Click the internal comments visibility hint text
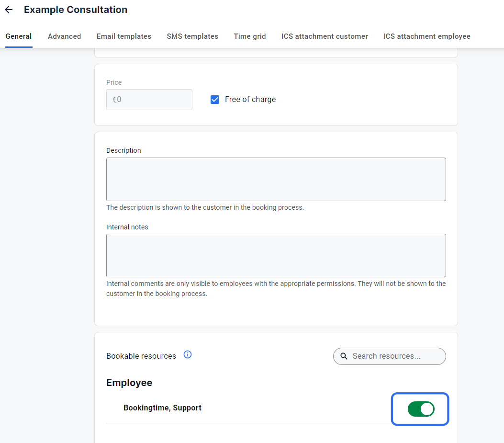This screenshot has height=443, width=504. (x=276, y=289)
